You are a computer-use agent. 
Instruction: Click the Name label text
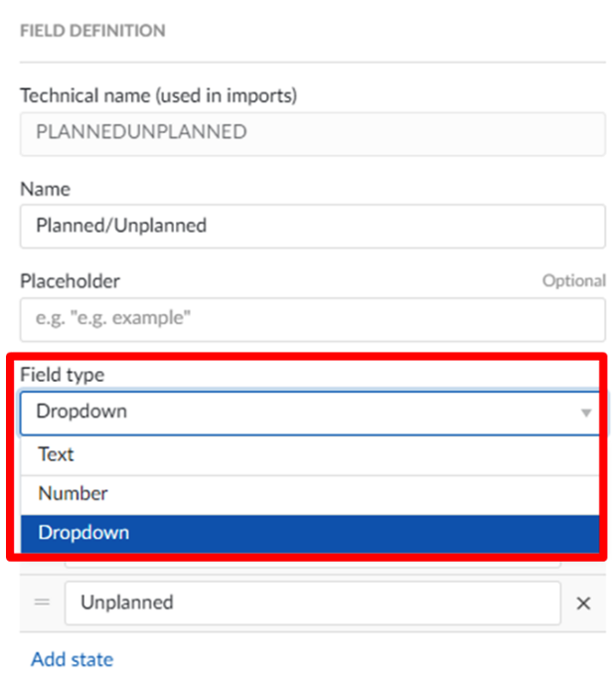coord(45,188)
